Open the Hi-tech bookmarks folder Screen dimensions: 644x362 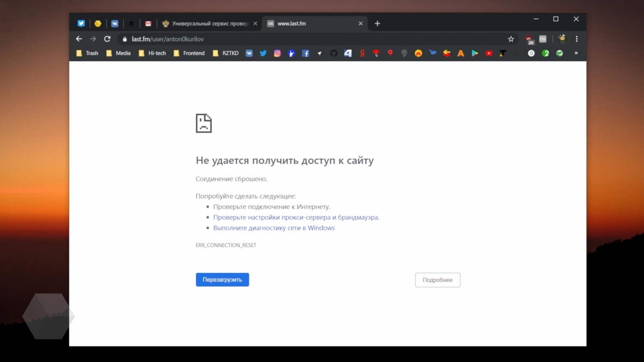coord(152,53)
